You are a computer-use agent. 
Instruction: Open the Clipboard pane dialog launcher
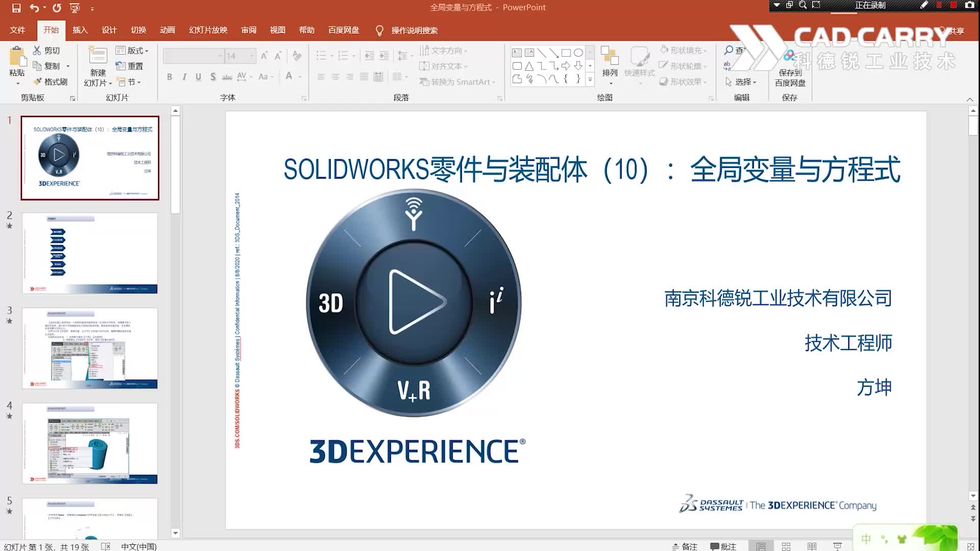point(72,98)
